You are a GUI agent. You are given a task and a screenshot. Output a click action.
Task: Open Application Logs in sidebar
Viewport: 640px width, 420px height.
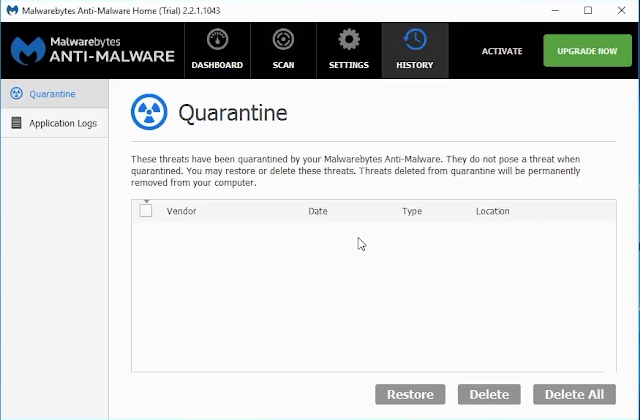pyautogui.click(x=55, y=123)
